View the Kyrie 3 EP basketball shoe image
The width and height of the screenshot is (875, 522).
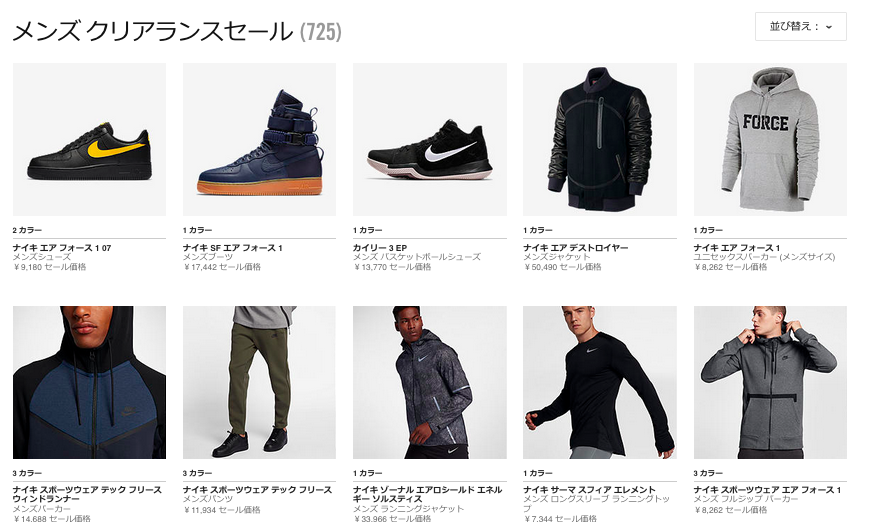[430, 140]
